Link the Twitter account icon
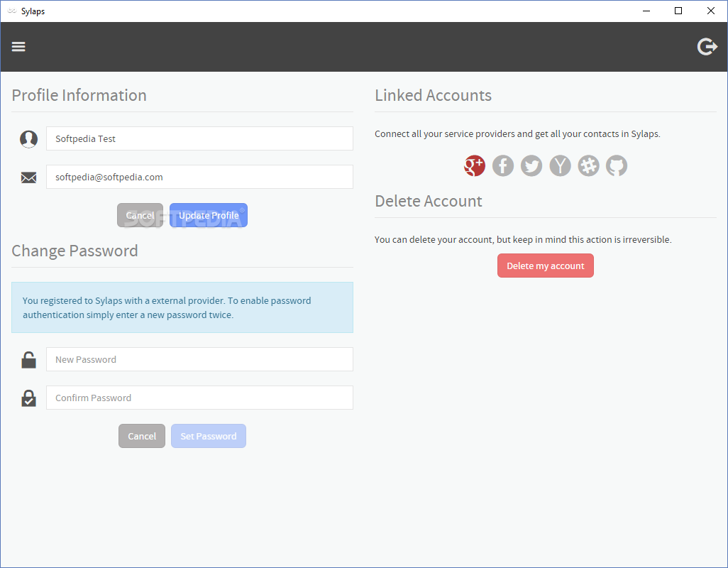This screenshot has height=568, width=728. tap(531, 166)
